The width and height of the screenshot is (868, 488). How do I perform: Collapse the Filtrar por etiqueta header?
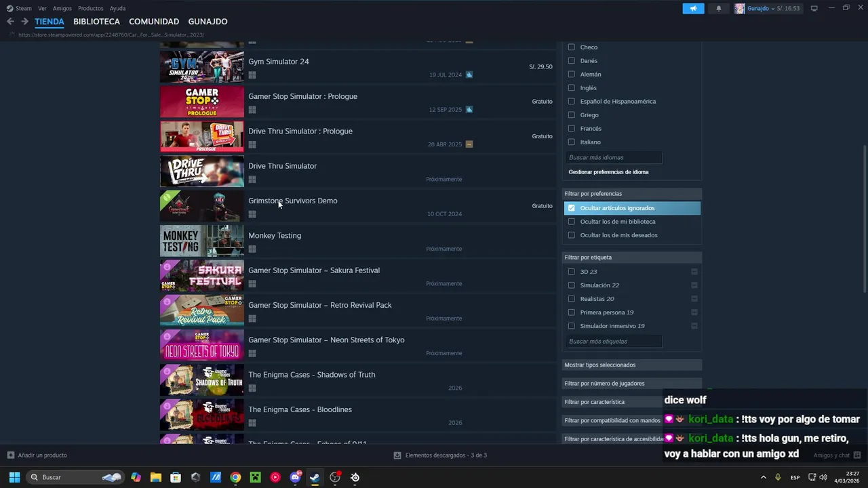click(x=632, y=258)
